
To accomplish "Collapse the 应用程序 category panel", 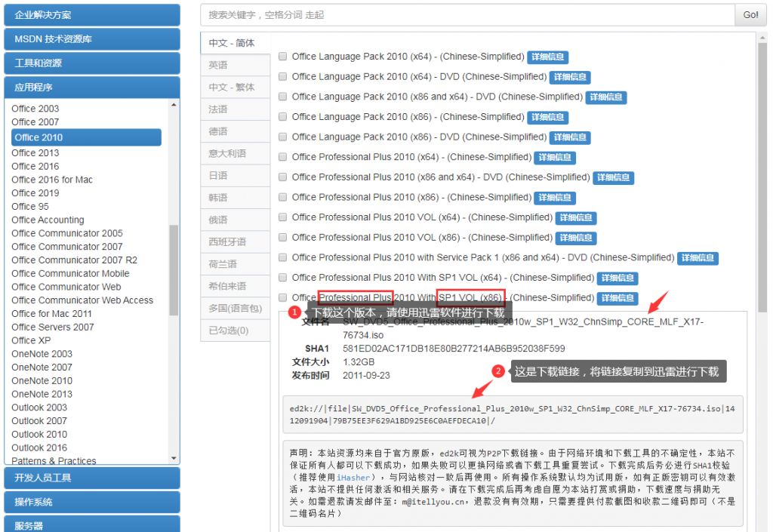I will (x=91, y=88).
